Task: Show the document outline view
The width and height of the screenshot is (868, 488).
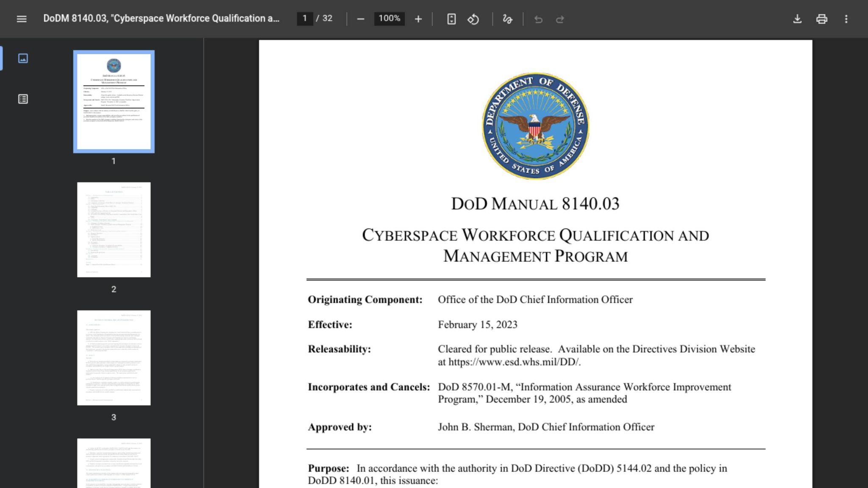Action: (23, 99)
